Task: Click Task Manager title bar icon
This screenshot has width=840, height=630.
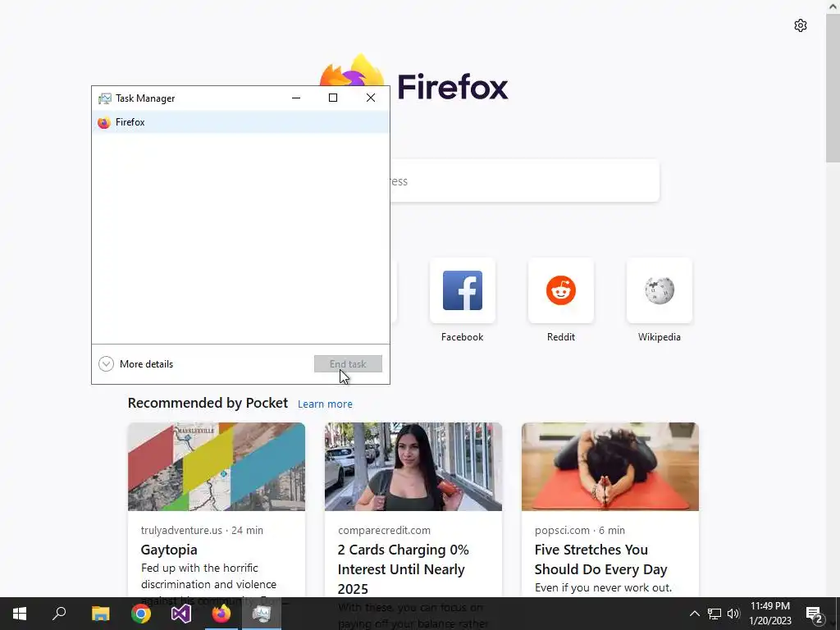Action: coord(104,98)
